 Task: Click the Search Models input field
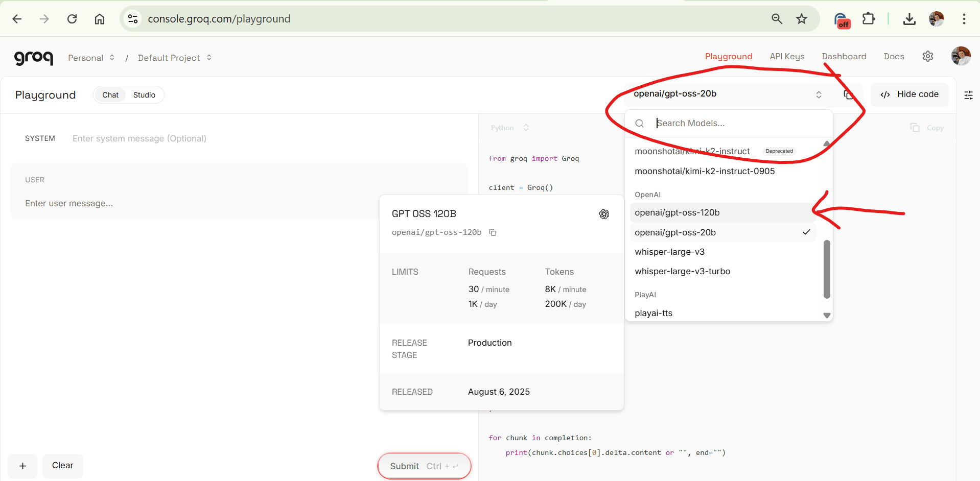[x=736, y=123]
